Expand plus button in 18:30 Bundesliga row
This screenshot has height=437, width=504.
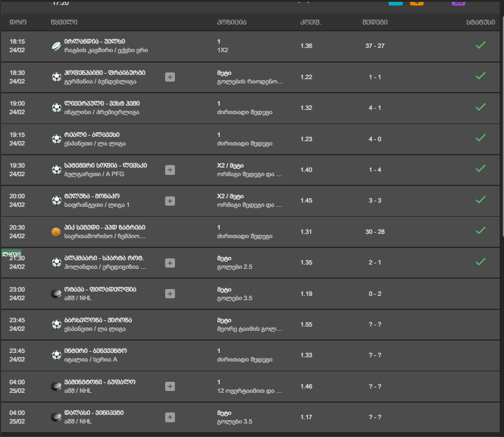point(170,77)
